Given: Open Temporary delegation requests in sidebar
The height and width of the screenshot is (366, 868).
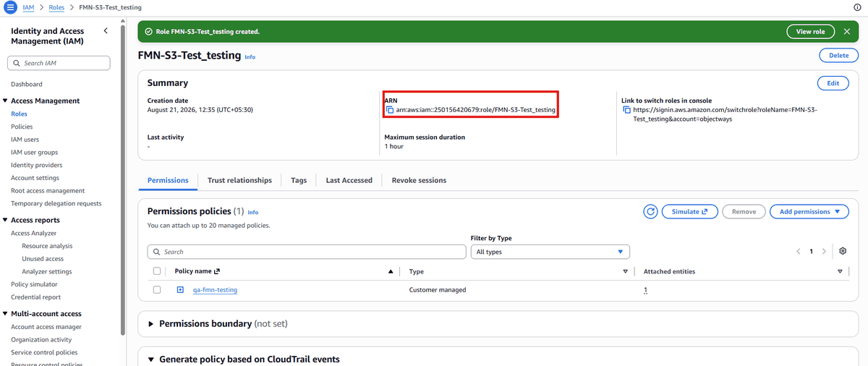Looking at the screenshot, I should point(56,203).
